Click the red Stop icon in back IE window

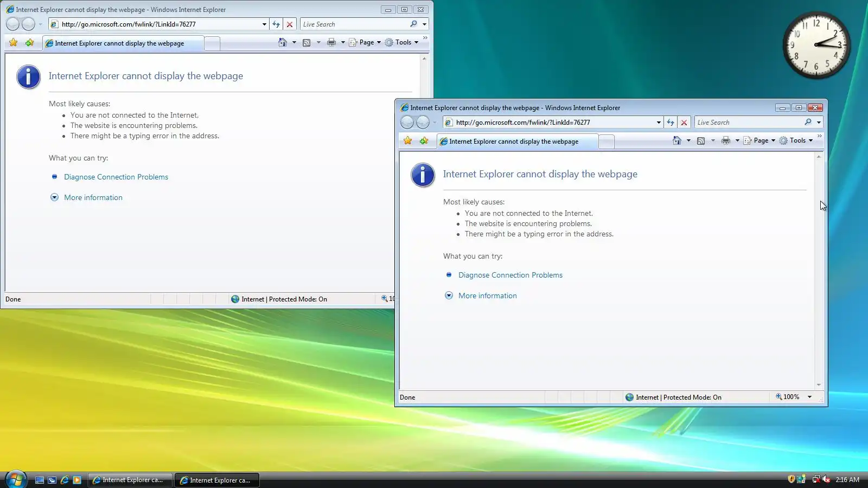pyautogui.click(x=290, y=24)
